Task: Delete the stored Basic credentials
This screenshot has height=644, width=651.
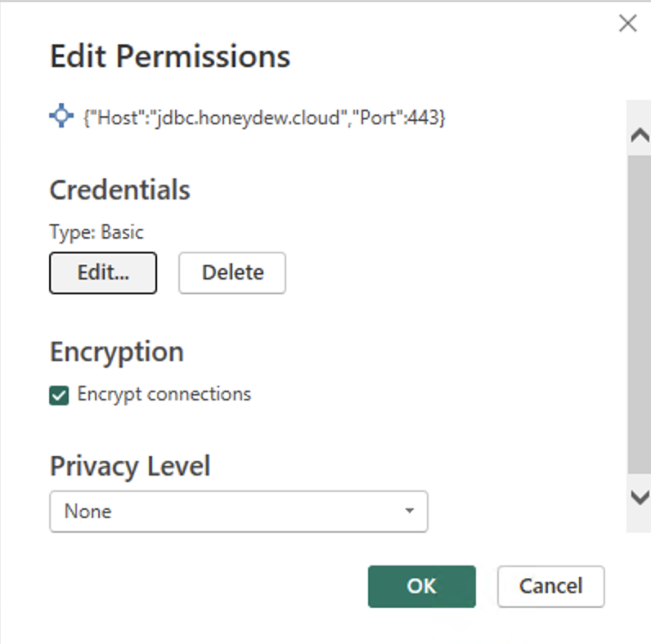Action: 232,272
